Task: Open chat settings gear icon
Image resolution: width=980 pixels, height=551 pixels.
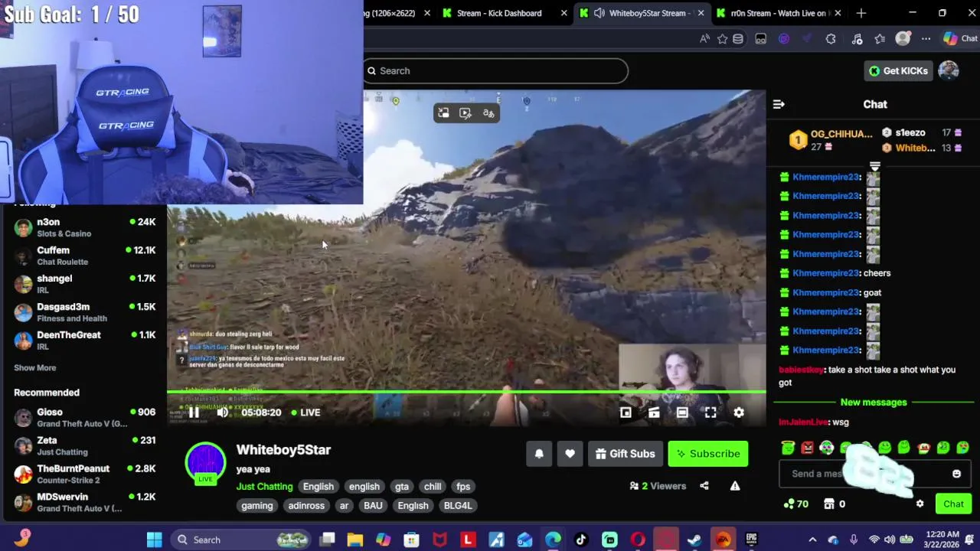Action: tap(920, 504)
